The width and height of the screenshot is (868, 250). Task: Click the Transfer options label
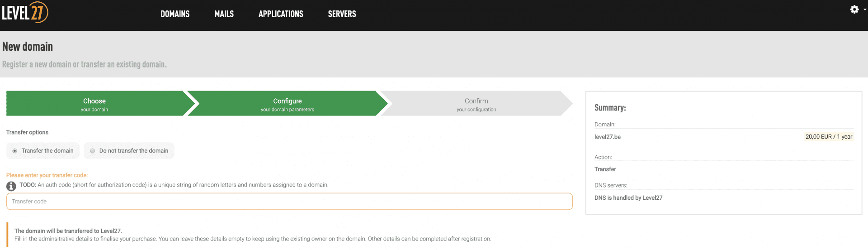coord(27,132)
